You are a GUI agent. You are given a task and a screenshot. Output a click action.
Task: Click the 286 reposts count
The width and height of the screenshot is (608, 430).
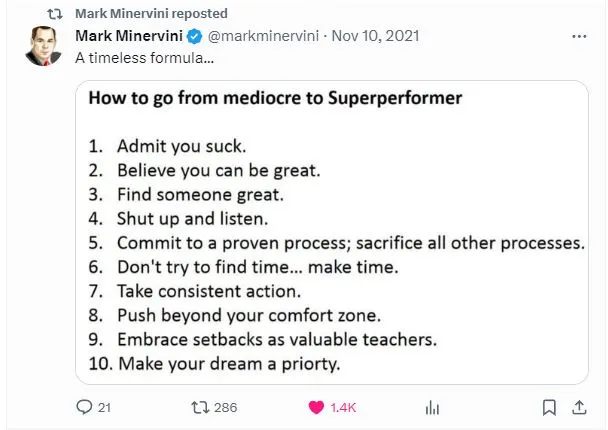point(226,407)
